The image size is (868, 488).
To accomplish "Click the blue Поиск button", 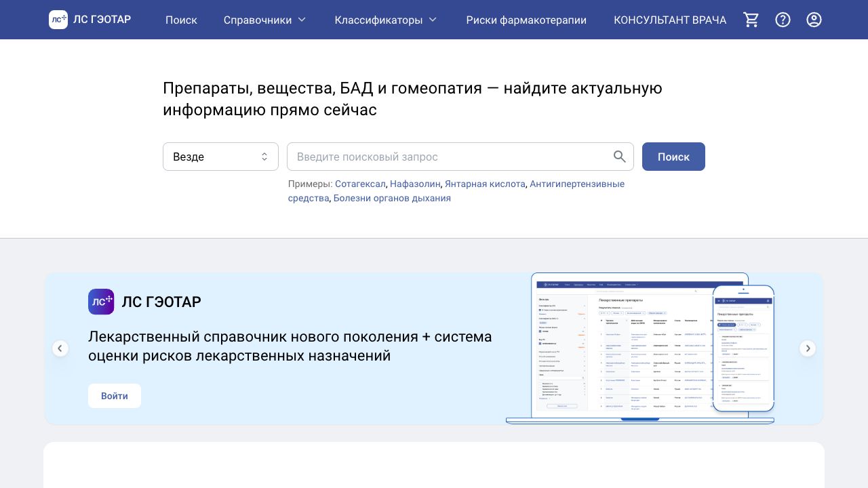I will click(673, 157).
